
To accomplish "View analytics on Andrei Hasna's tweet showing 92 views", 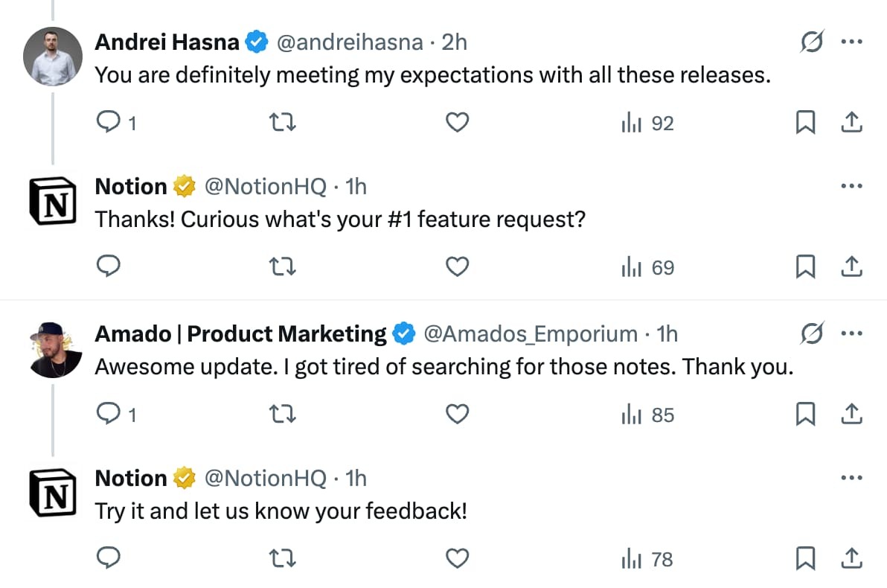I will pyautogui.click(x=646, y=123).
